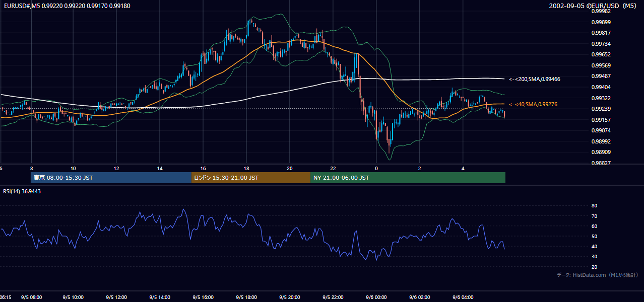This screenshot has width=644, height=302.
Task: Select the 9/6 02:00 time axis label
Action: tap(420, 297)
